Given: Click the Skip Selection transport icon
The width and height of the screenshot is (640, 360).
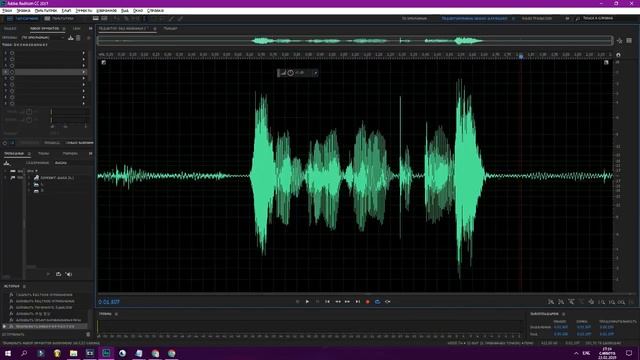Looking at the screenshot, I should pyautogui.click(x=388, y=302).
